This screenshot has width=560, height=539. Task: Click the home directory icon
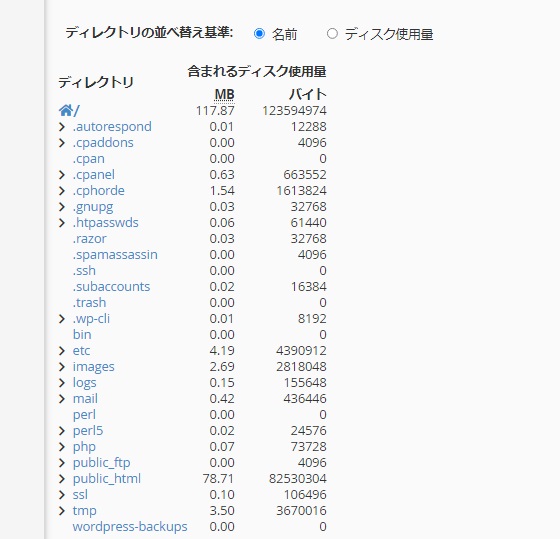[x=66, y=110]
